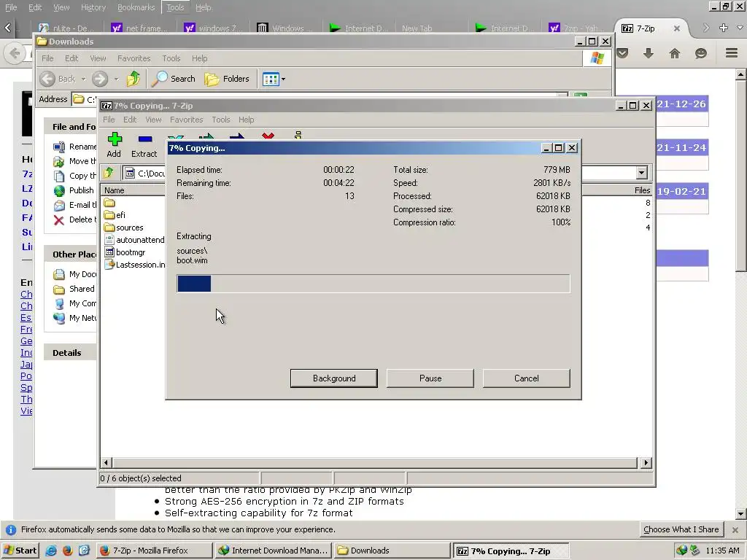Click the My Documents icon in Other Places
The height and width of the screenshot is (560, 747).
tap(59, 274)
